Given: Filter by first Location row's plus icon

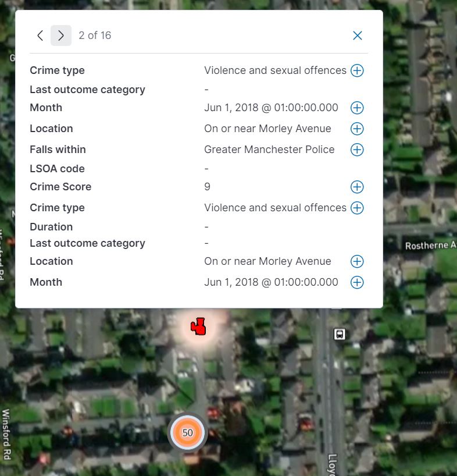Looking at the screenshot, I should point(357,129).
